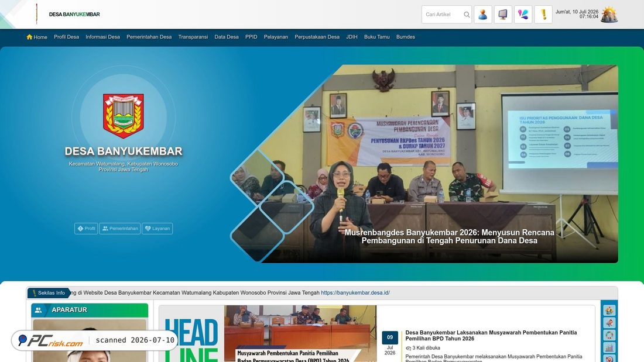Open the megaphone announcement sidebar icon
Viewport: 644px width, 362px height.
[x=609, y=323]
